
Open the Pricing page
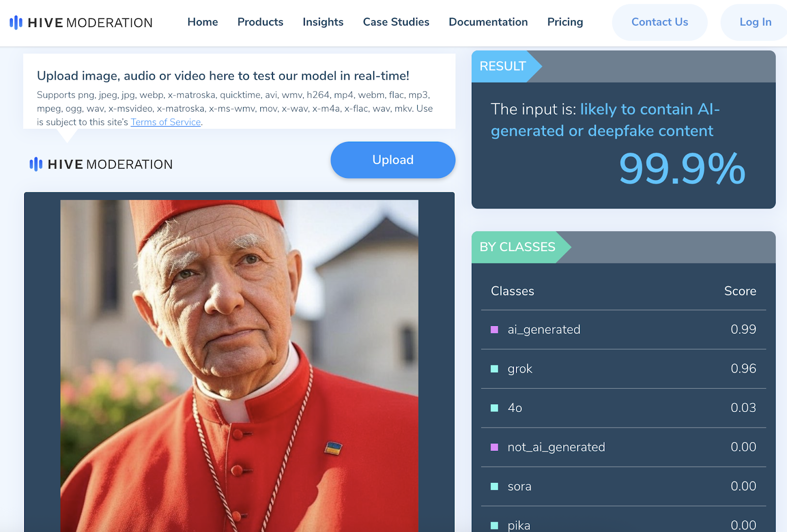[565, 22]
